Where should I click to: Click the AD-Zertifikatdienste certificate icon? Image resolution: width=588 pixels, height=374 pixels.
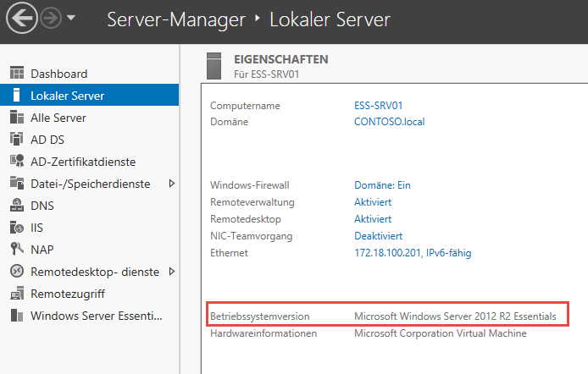17,161
